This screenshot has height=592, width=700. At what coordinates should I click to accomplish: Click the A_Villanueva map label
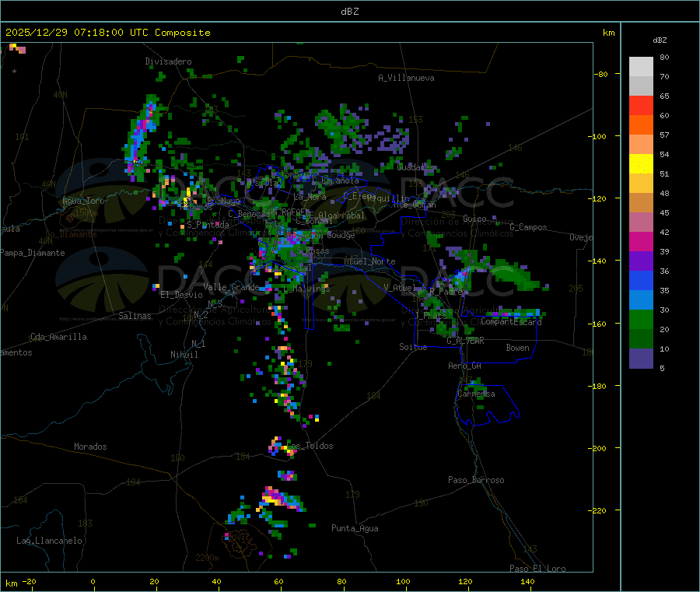coord(406,78)
